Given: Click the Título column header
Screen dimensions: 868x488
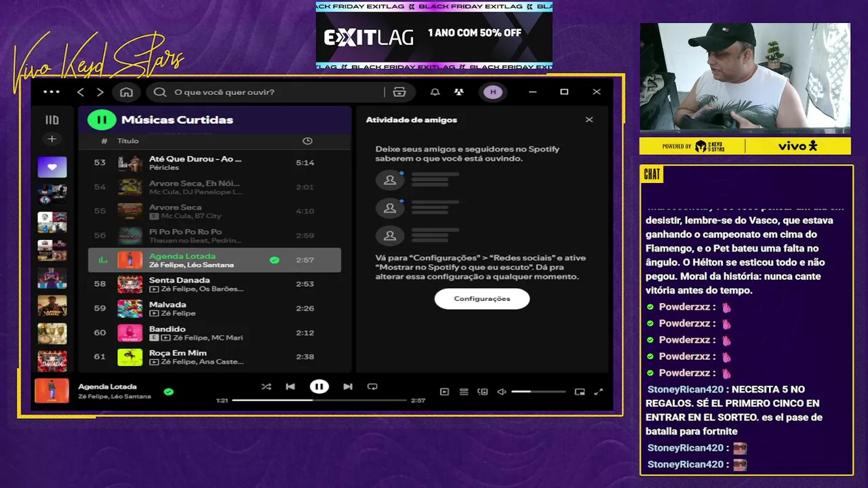Looking at the screenshot, I should click(x=128, y=141).
